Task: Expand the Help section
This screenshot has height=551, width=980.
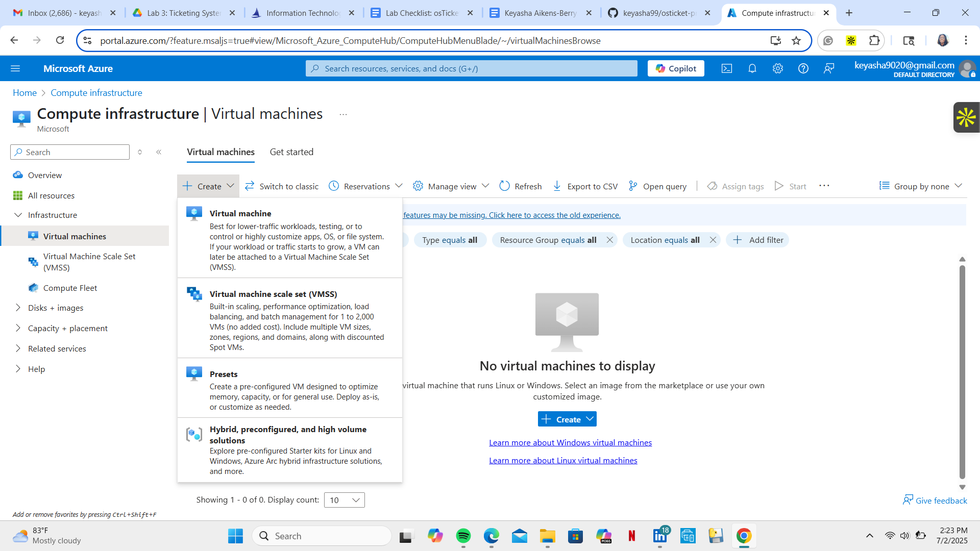Action: pyautogui.click(x=18, y=369)
